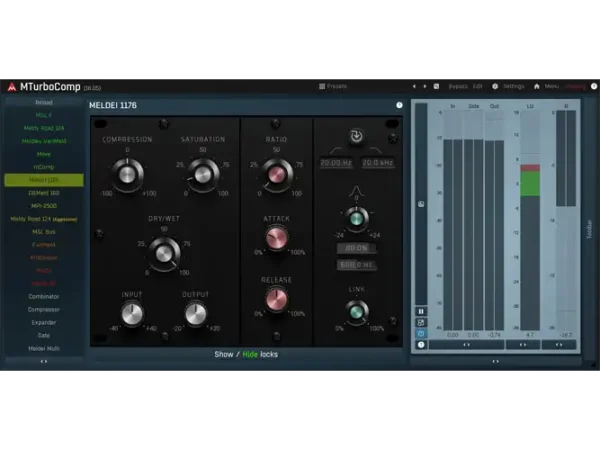Select the Meldy Road 124 device
This screenshot has height=450, width=600.
(44, 128)
